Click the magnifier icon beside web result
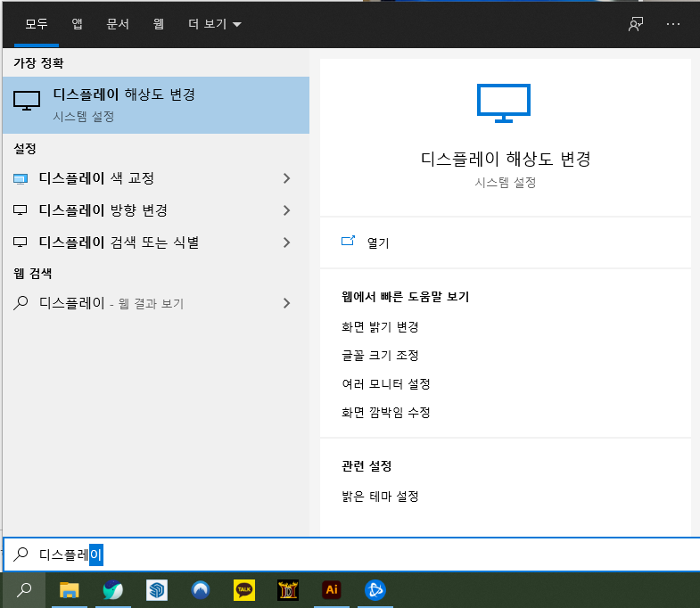Image resolution: width=700 pixels, height=608 pixels. (21, 303)
